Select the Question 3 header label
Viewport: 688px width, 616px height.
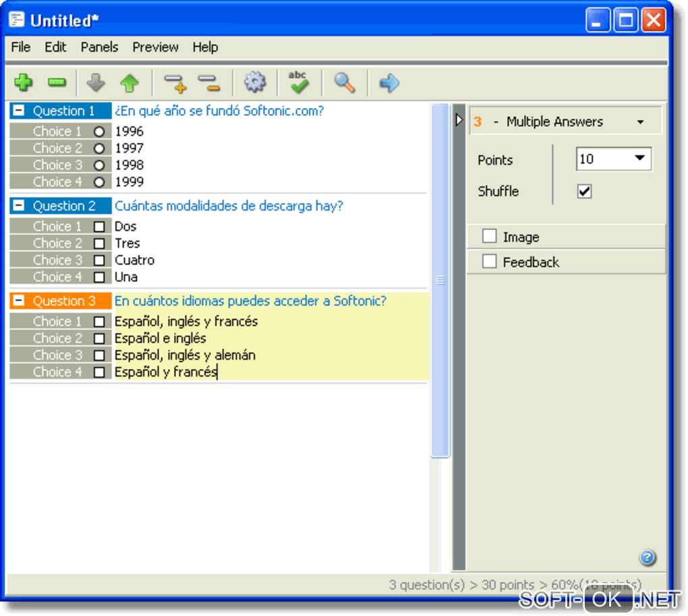(x=64, y=300)
